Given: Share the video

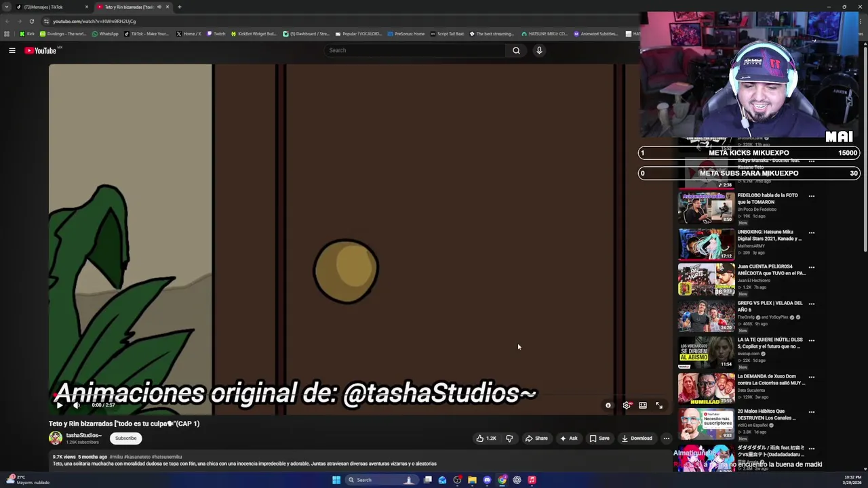Looking at the screenshot, I should tap(536, 439).
